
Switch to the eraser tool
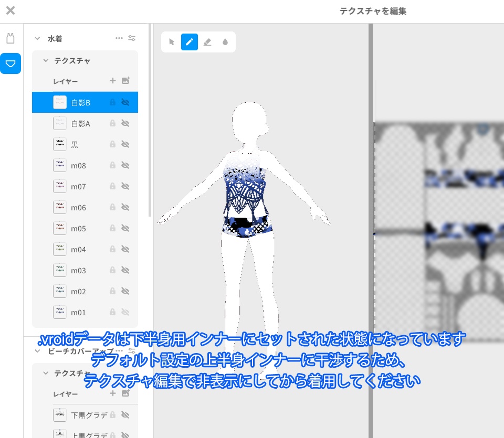tap(207, 42)
